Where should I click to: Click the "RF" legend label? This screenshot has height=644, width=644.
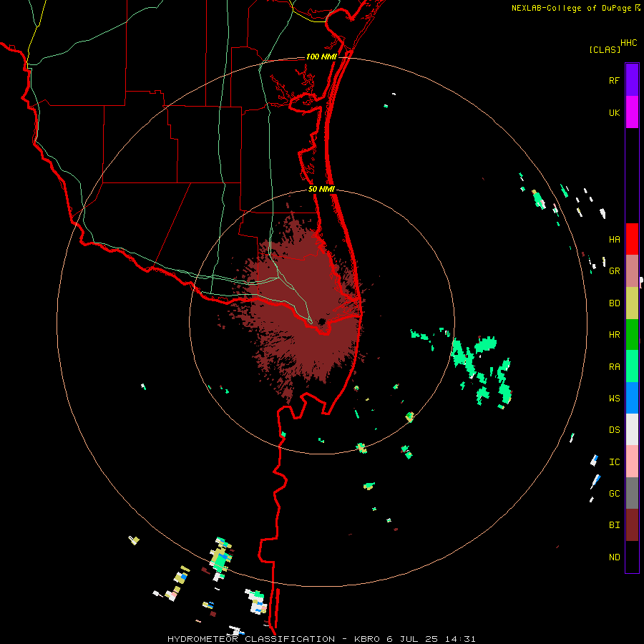tap(614, 80)
